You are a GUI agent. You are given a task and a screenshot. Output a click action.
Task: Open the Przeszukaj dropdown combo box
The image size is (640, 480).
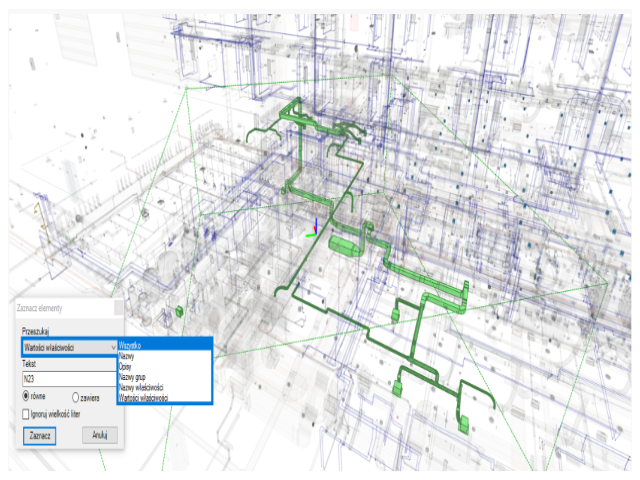[65, 346]
